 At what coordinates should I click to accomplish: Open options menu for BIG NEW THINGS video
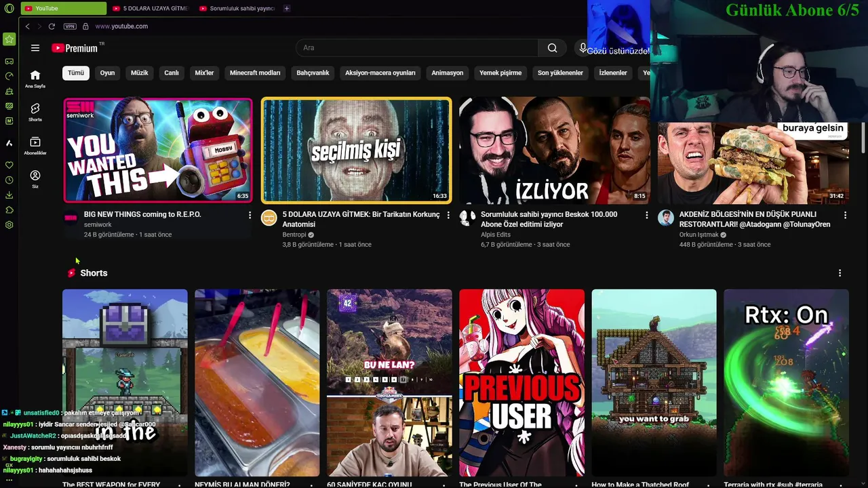click(x=250, y=215)
